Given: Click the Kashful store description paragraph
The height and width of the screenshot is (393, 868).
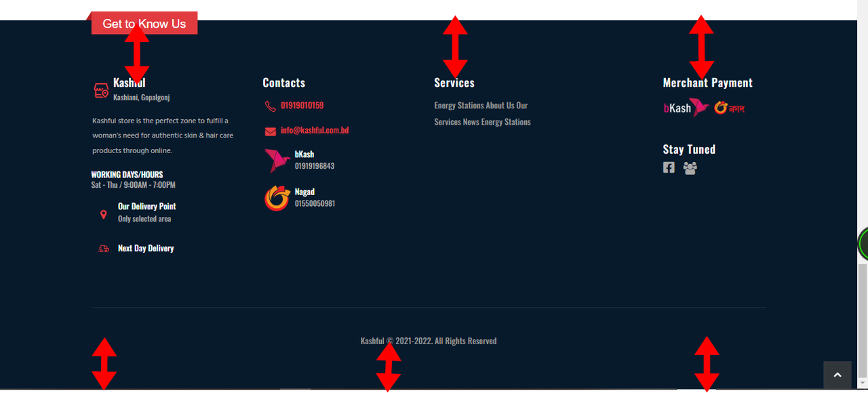Looking at the screenshot, I should click(163, 136).
